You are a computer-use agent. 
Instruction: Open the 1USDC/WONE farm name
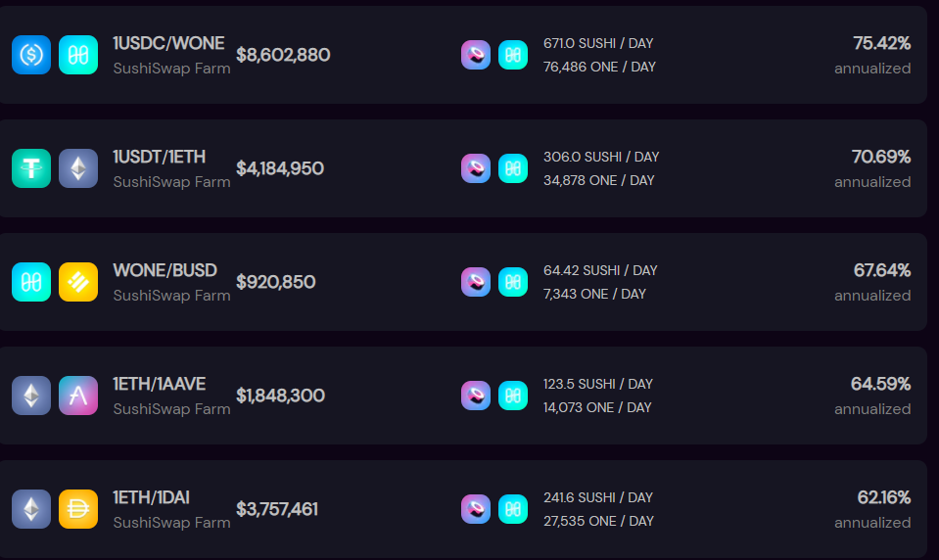pyautogui.click(x=168, y=43)
